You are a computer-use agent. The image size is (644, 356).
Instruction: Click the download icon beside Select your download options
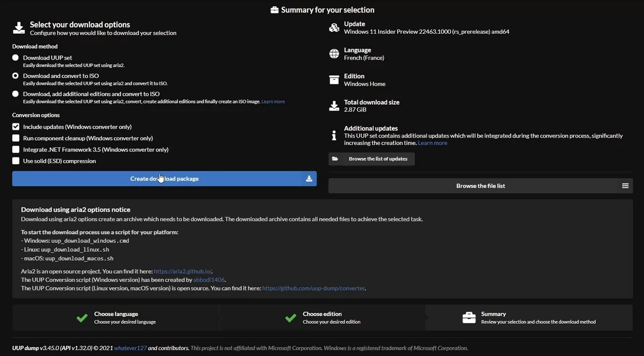coord(18,27)
